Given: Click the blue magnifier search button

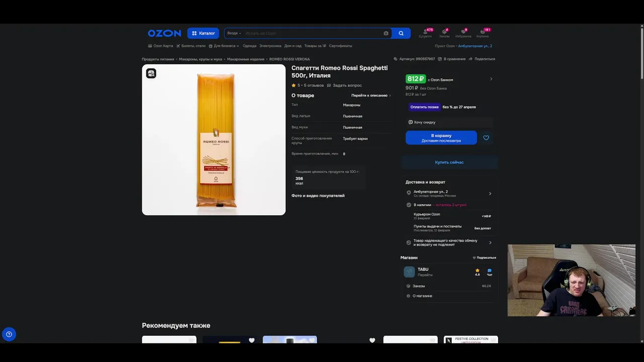Looking at the screenshot, I should (x=401, y=33).
